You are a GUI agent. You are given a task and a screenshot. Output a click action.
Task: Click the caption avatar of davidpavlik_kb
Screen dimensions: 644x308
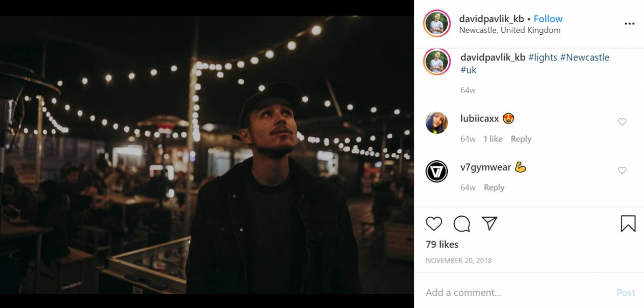[436, 62]
